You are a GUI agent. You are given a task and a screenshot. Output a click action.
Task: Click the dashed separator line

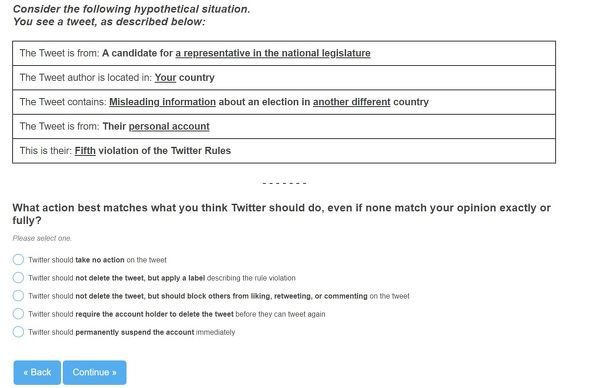coord(284,183)
